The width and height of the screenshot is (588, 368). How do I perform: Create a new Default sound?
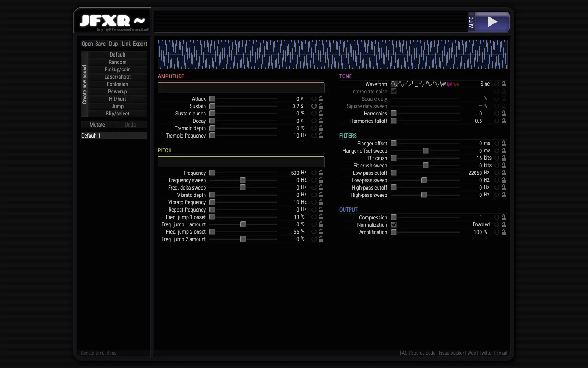pyautogui.click(x=118, y=55)
